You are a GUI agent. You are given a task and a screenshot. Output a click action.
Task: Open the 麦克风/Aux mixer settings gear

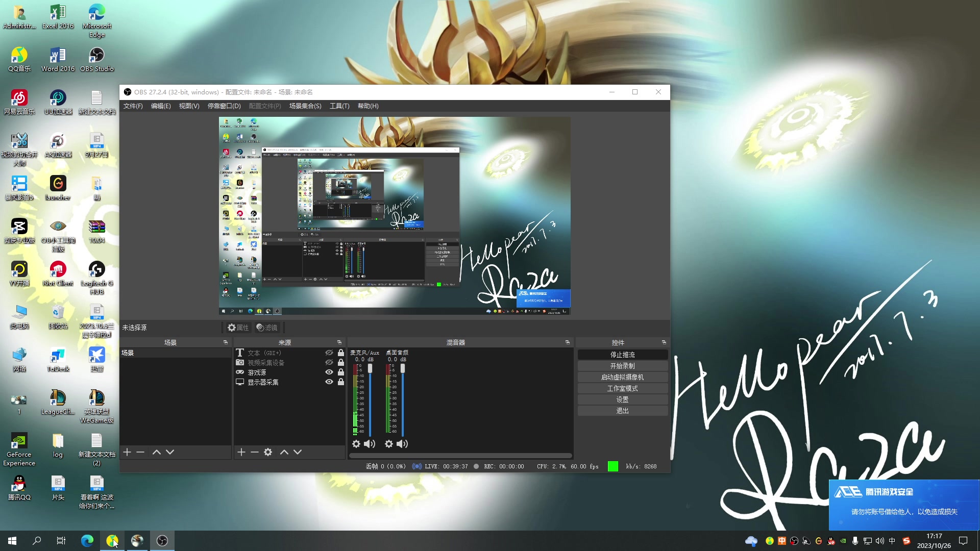coord(356,444)
